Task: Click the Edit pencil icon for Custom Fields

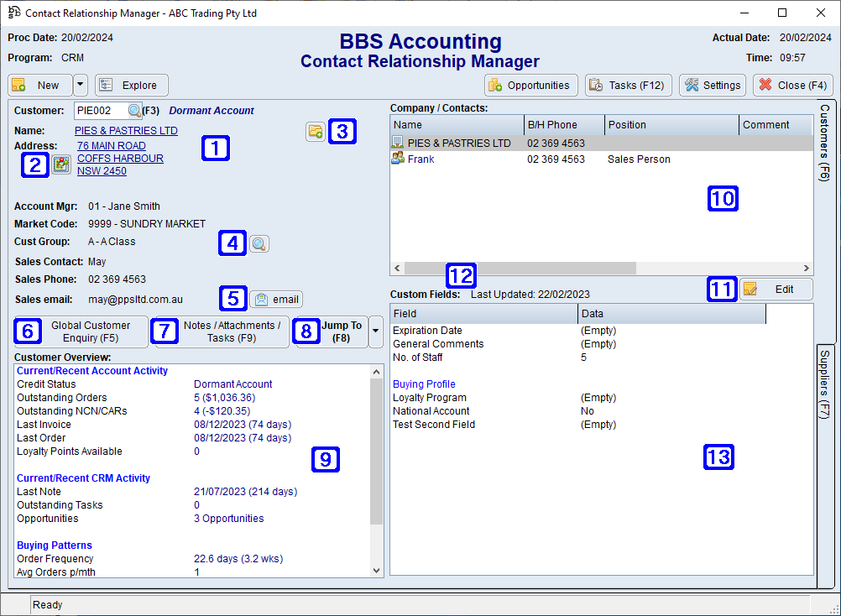Action: (750, 289)
